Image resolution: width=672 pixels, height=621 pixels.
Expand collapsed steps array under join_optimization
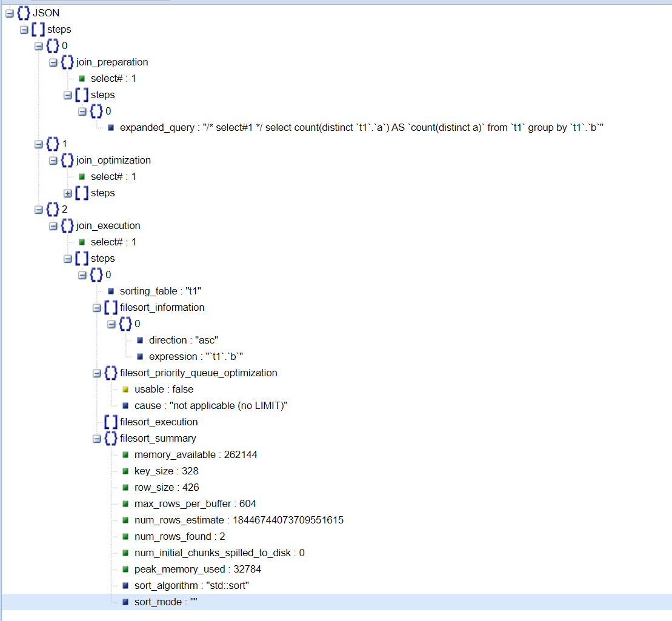point(68,193)
